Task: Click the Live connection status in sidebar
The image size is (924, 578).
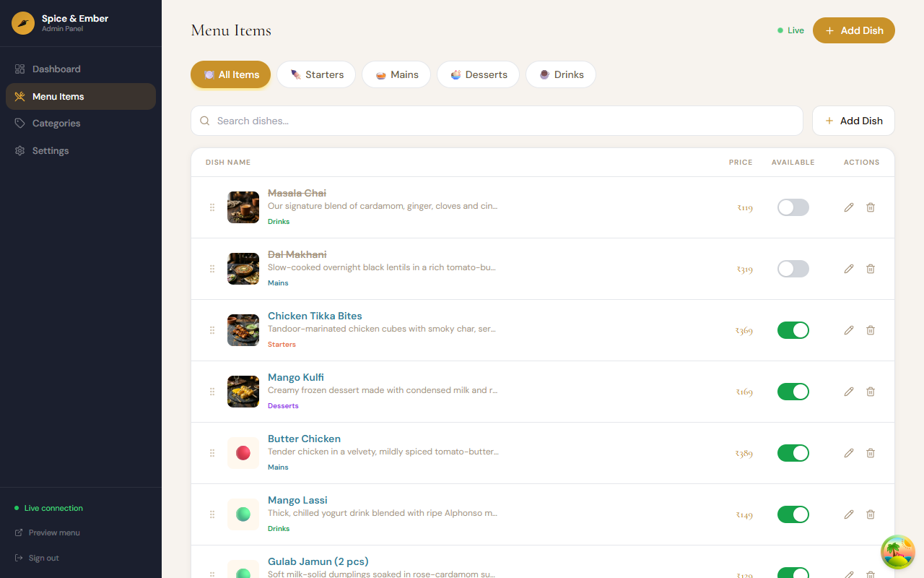Action: click(48, 508)
